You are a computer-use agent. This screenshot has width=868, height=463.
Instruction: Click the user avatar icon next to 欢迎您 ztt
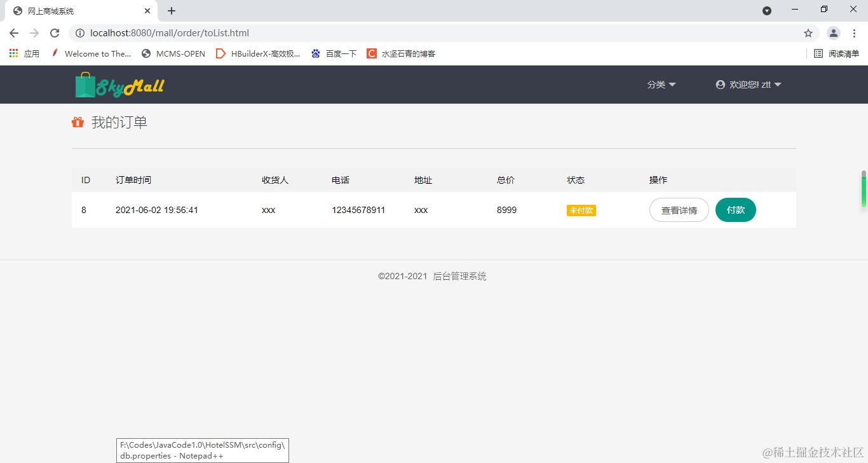(719, 84)
